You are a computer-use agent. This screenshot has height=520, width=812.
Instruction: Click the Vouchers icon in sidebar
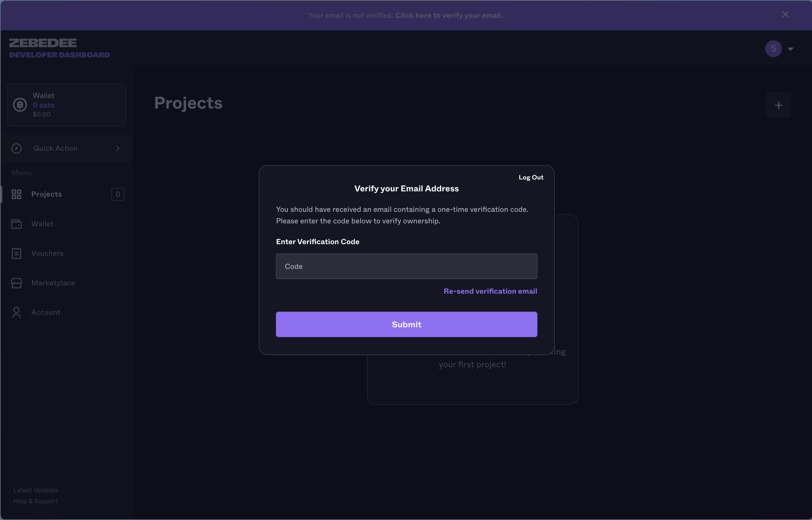point(17,253)
